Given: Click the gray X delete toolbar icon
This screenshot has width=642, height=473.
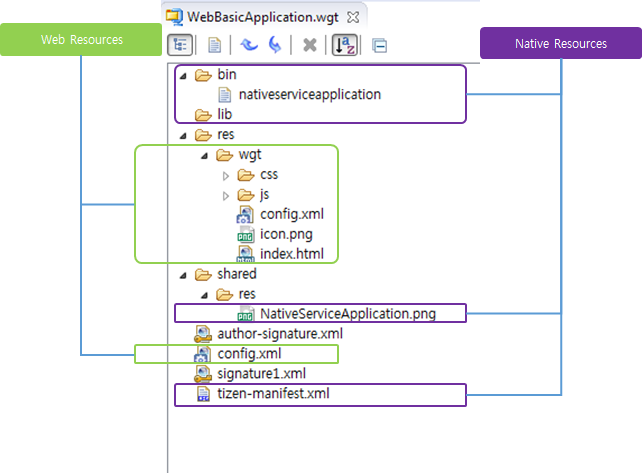Looking at the screenshot, I should point(310,45).
